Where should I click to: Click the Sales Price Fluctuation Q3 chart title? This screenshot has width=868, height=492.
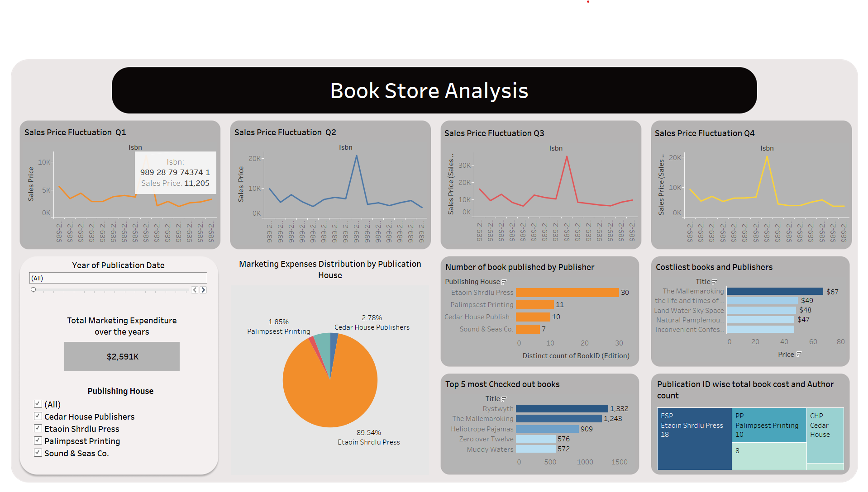(494, 133)
